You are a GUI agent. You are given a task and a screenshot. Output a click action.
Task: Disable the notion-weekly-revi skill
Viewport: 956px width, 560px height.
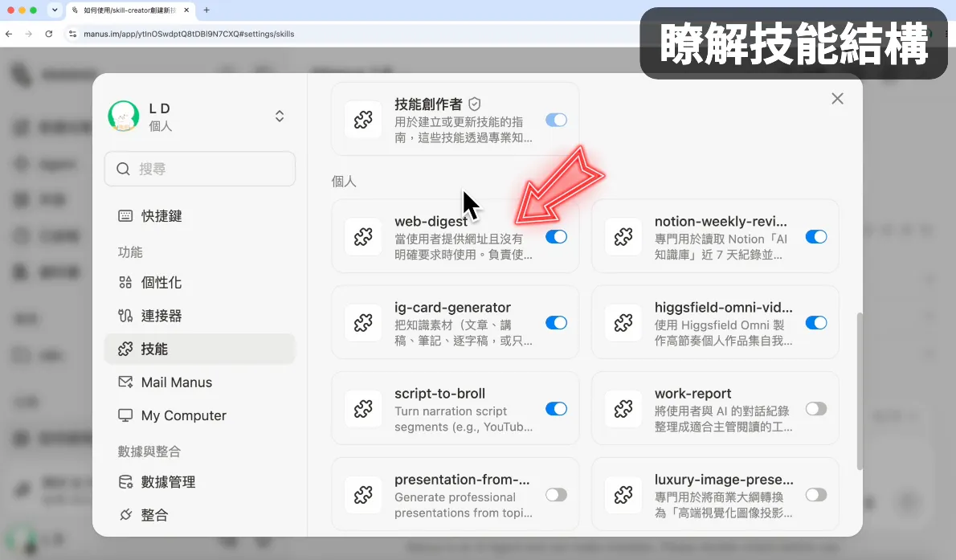tap(815, 237)
